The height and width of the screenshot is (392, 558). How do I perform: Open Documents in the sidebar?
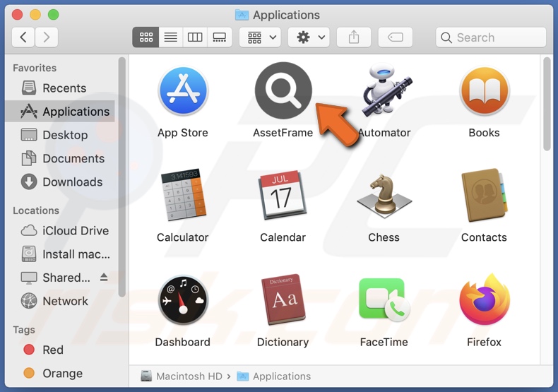(60, 158)
